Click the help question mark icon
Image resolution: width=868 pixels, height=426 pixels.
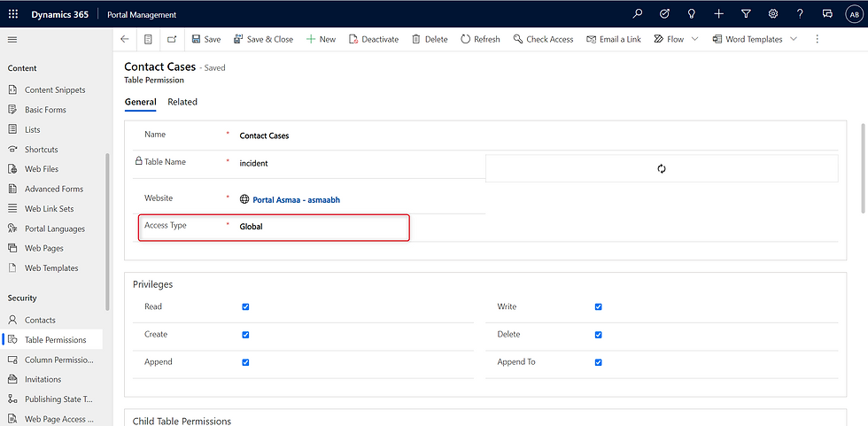800,14
